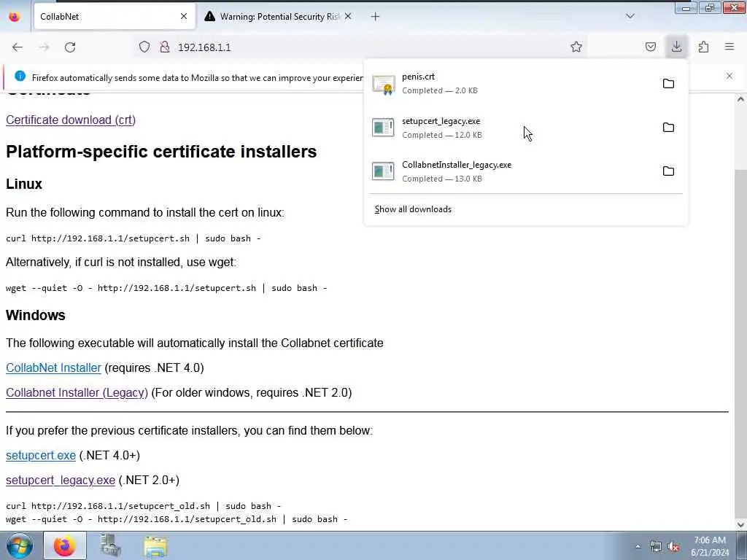
Task: Click the wget setupcert.sh command text
Action: point(166,287)
